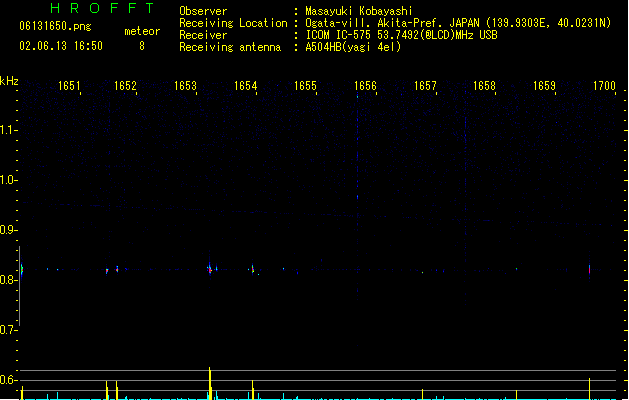The image size is (629, 400).
Task: Click the 0.6 kHz axis label
Action: pyautogui.click(x=8, y=380)
